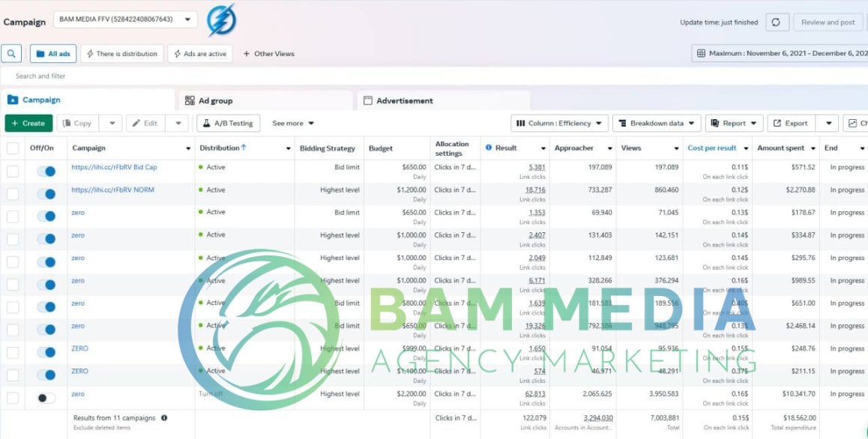Viewport: 868px width, 439px height.
Task: Open the Column: Efficiency dropdown
Action: pyautogui.click(x=560, y=124)
